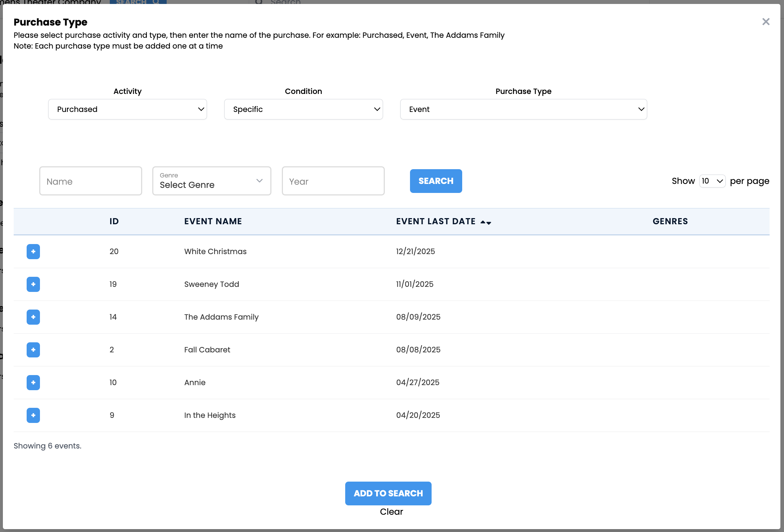Image resolution: width=784 pixels, height=532 pixels.
Task: Close the Purchase Type dialog
Action: (x=766, y=22)
